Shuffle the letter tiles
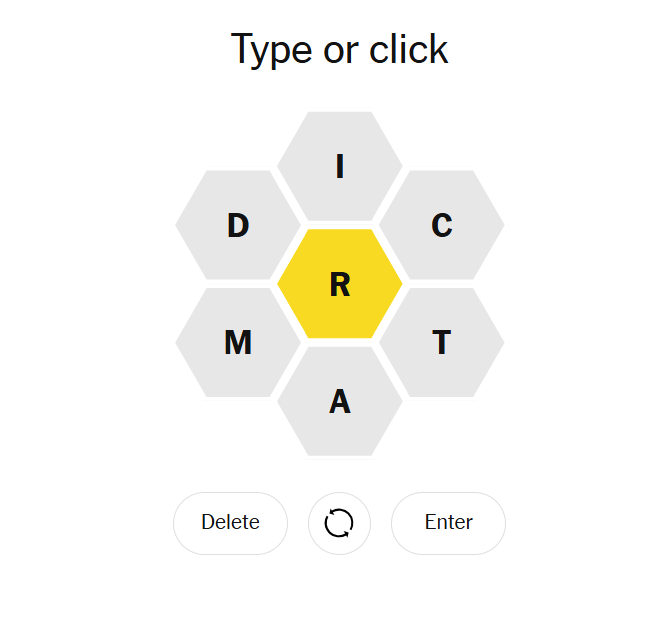The width and height of the screenshot is (668, 621). click(339, 523)
